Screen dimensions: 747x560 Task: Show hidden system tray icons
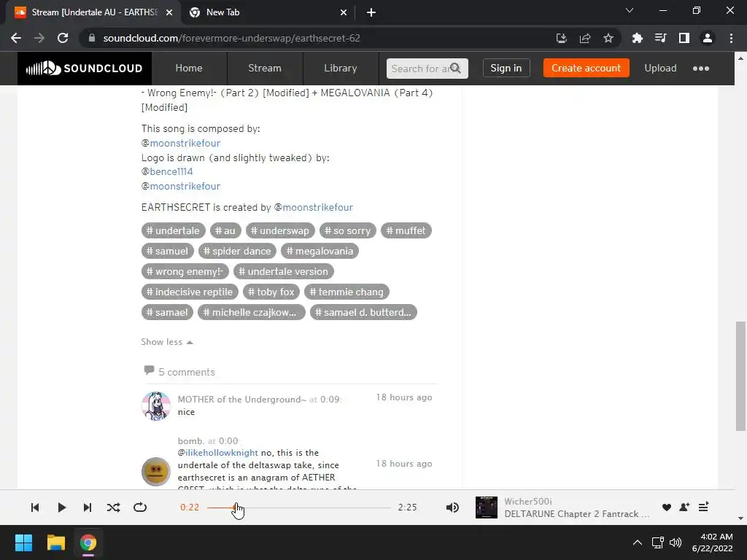point(638,542)
